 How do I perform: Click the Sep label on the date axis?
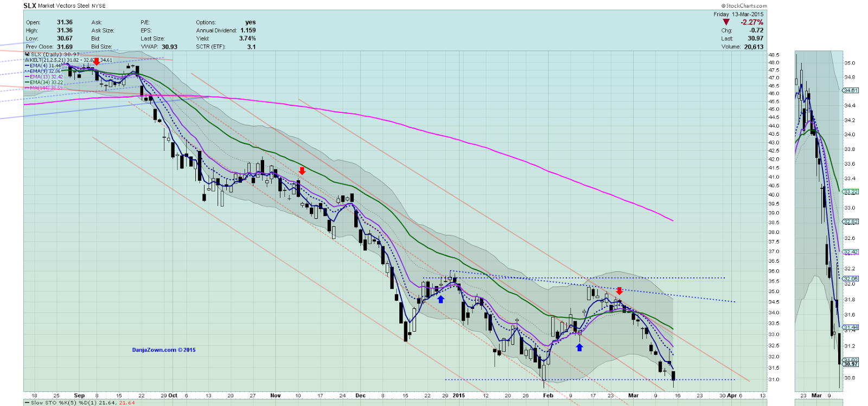click(x=79, y=396)
